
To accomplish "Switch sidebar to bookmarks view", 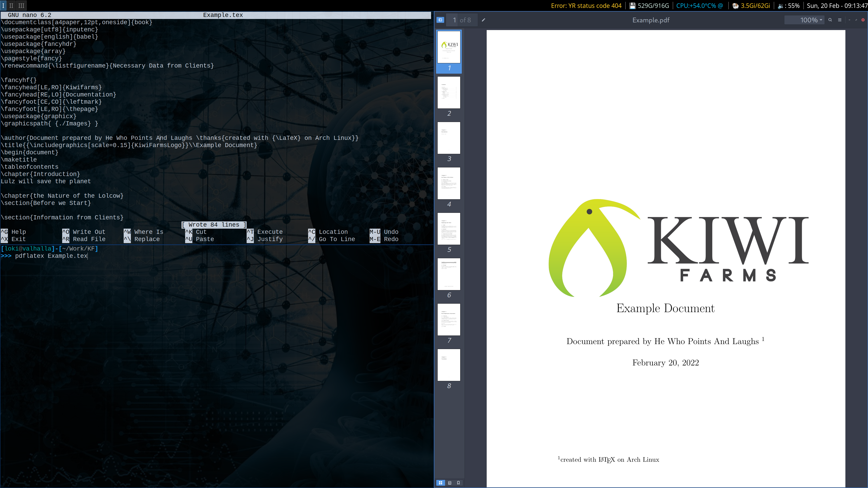I will pyautogui.click(x=458, y=483).
